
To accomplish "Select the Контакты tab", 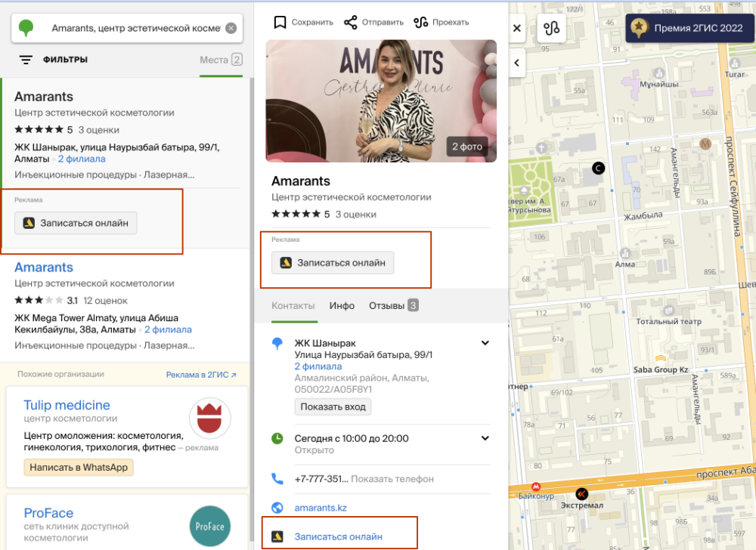I will 293,306.
